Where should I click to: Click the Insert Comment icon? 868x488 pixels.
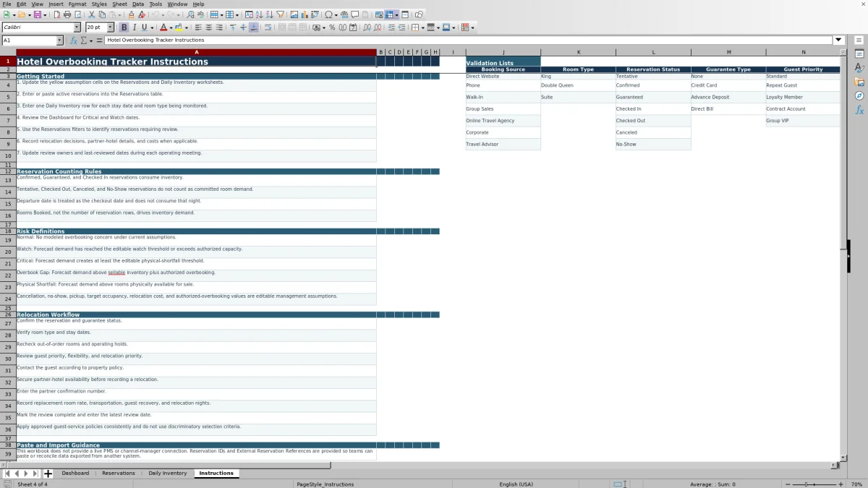pos(355,14)
